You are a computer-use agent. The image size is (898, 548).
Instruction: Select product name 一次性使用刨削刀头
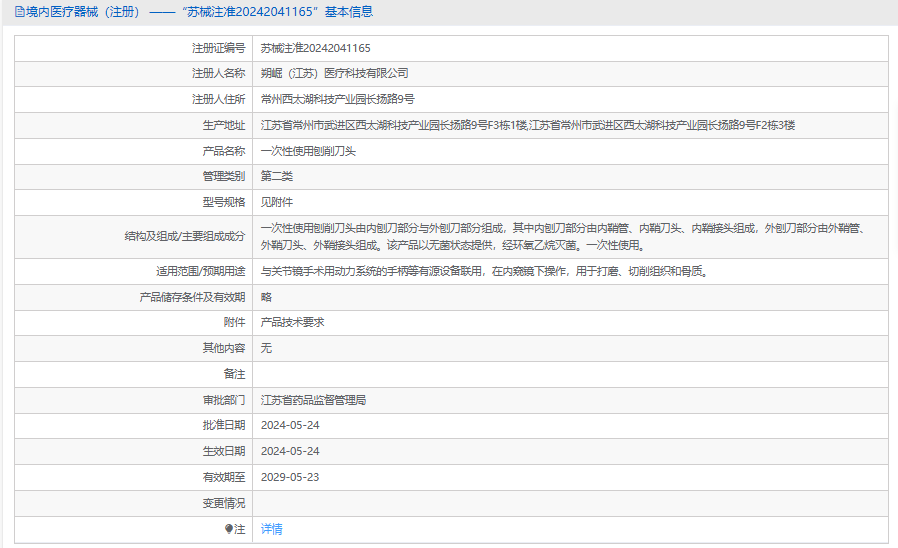tap(308, 152)
